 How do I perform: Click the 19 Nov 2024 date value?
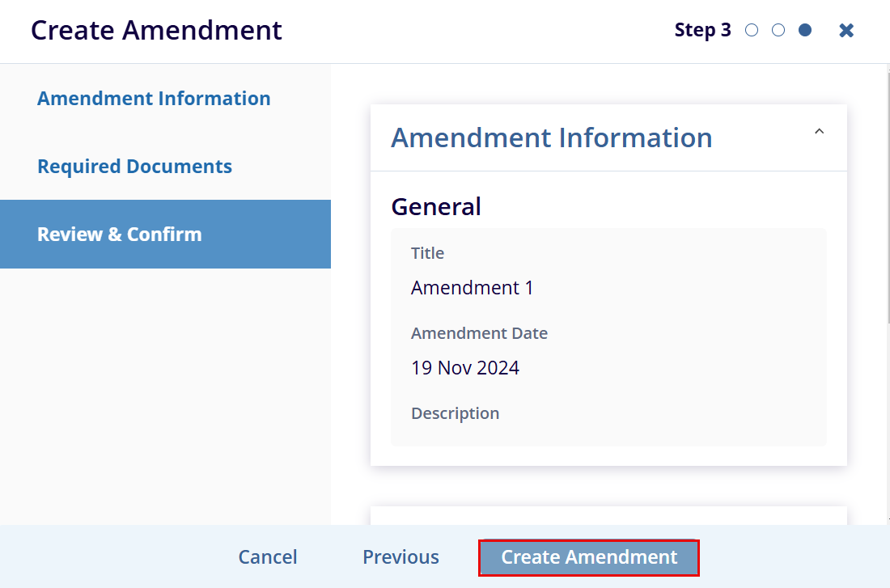pyautogui.click(x=465, y=368)
